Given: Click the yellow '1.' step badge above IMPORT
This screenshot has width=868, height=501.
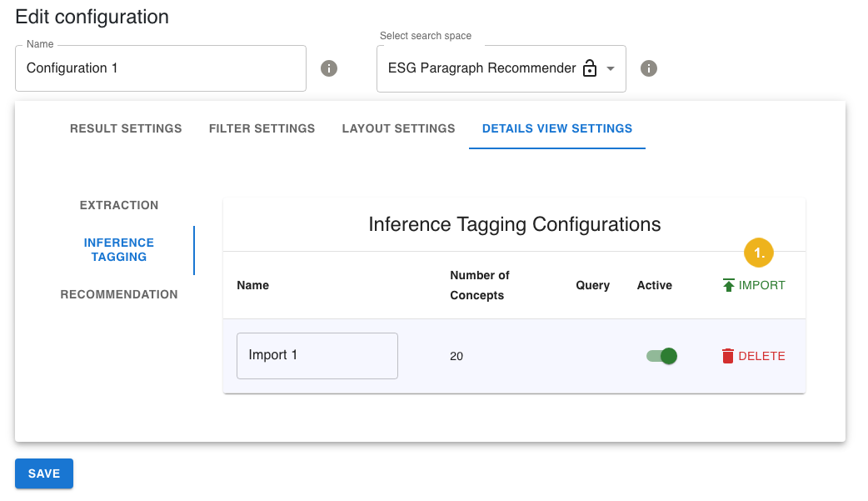Looking at the screenshot, I should (x=759, y=252).
